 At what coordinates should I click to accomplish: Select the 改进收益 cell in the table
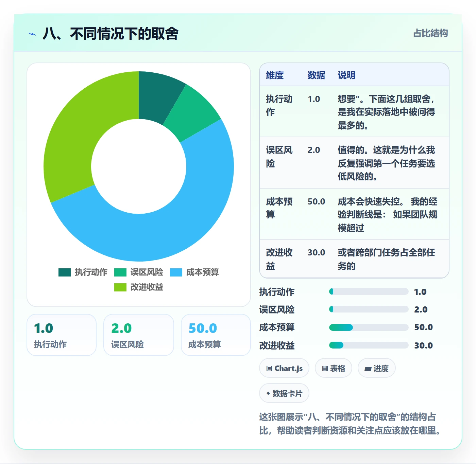[280, 259]
